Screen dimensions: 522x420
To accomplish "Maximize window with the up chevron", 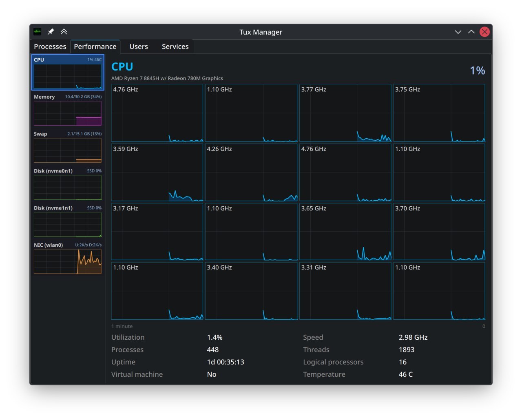I will point(471,32).
